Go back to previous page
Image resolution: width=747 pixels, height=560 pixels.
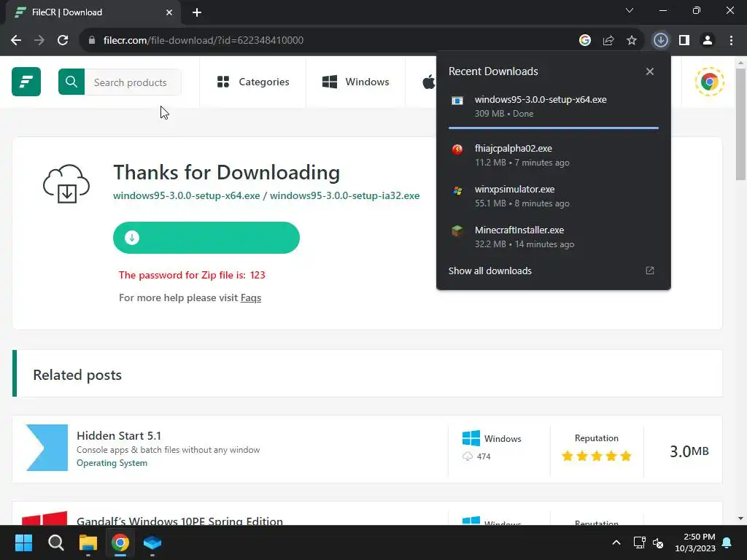coord(16,40)
